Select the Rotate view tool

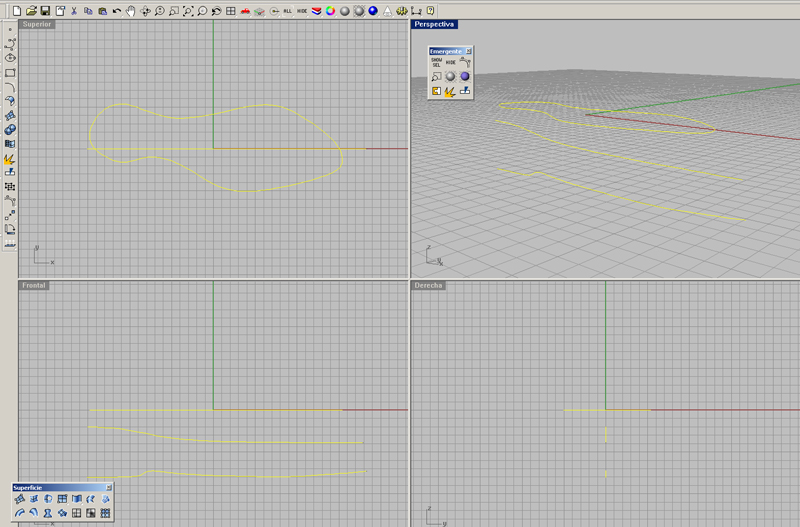[x=145, y=11]
